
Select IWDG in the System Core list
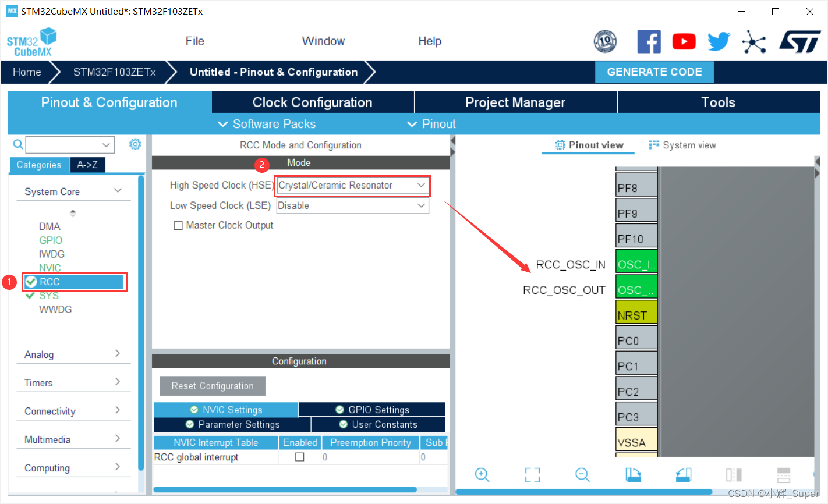52,254
